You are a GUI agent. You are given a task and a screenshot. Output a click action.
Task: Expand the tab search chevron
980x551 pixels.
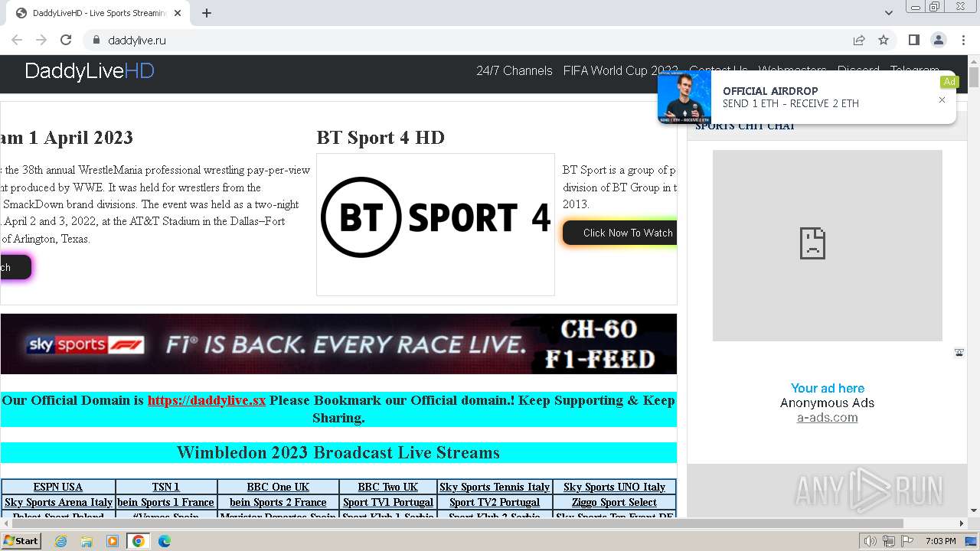click(889, 13)
